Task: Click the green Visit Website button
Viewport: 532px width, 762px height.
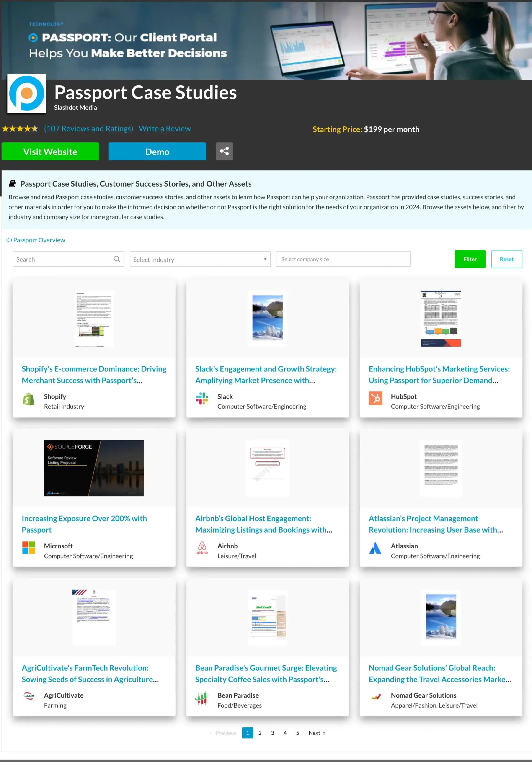Action: (50, 151)
